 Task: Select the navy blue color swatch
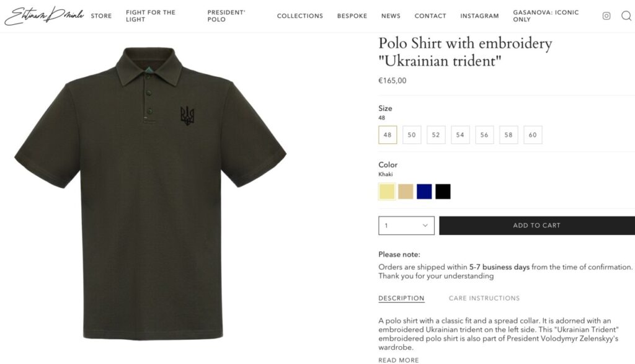pos(424,192)
